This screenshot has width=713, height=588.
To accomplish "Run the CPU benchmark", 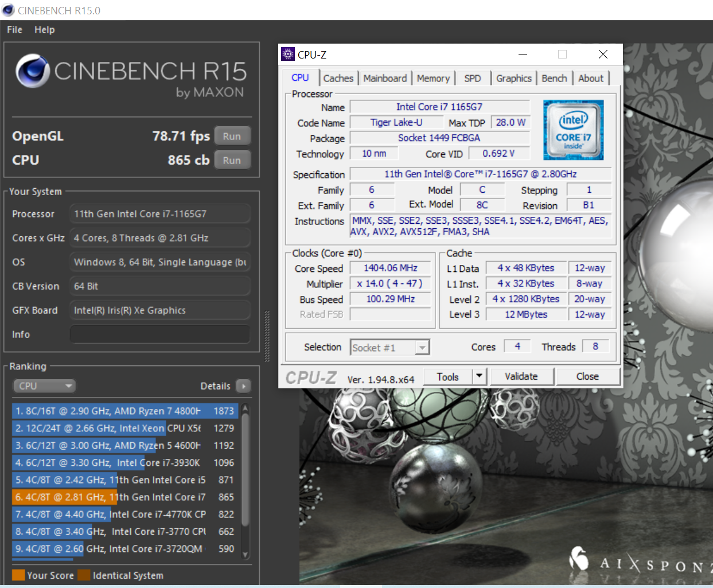I will click(232, 160).
